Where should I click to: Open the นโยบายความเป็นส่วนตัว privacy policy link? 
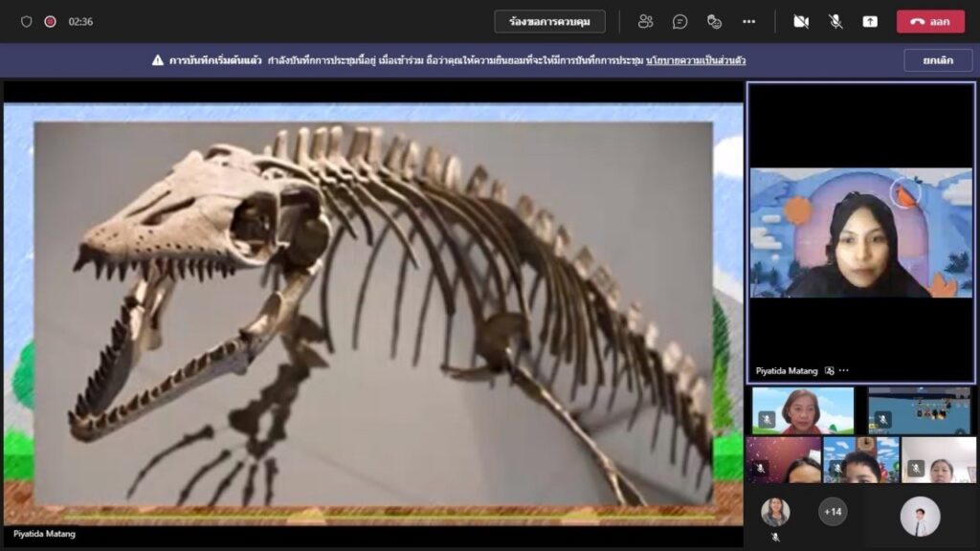[x=696, y=60]
